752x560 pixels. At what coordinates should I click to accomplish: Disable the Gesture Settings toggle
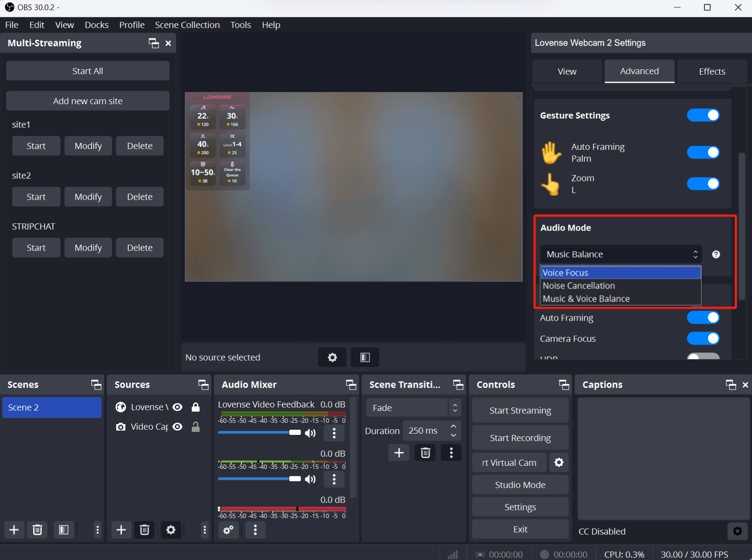tap(703, 115)
